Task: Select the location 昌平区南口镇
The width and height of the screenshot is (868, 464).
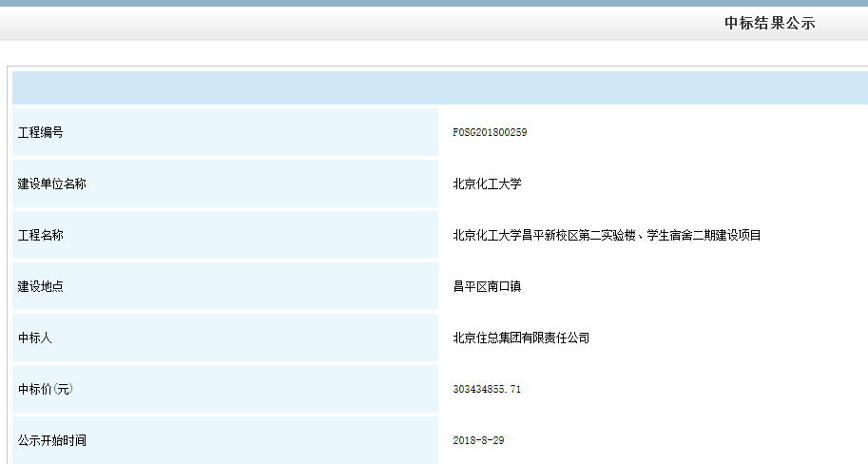Action: coord(487,286)
